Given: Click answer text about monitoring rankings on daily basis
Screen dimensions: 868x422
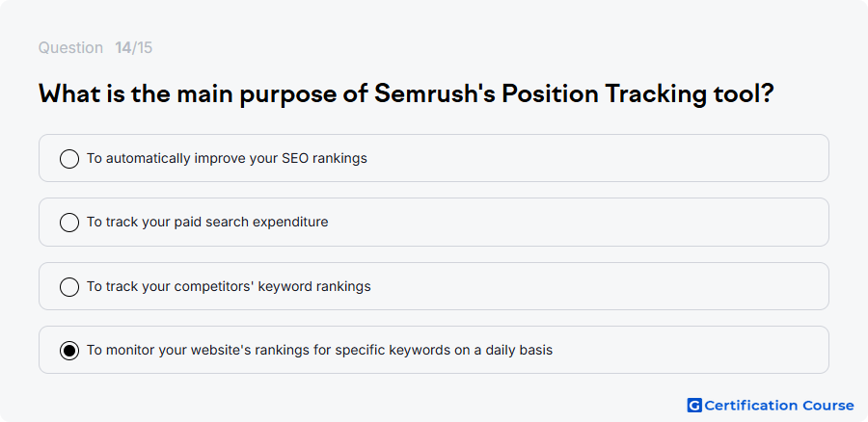Looking at the screenshot, I should (319, 350).
